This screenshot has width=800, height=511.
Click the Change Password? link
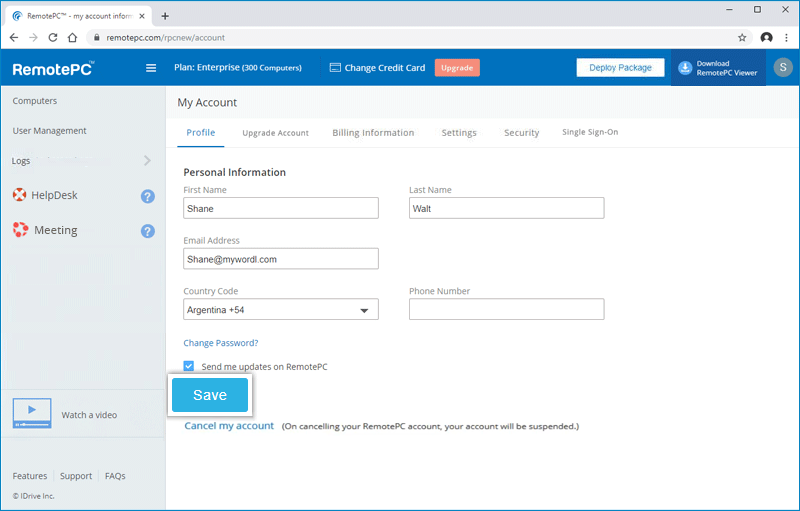point(221,343)
